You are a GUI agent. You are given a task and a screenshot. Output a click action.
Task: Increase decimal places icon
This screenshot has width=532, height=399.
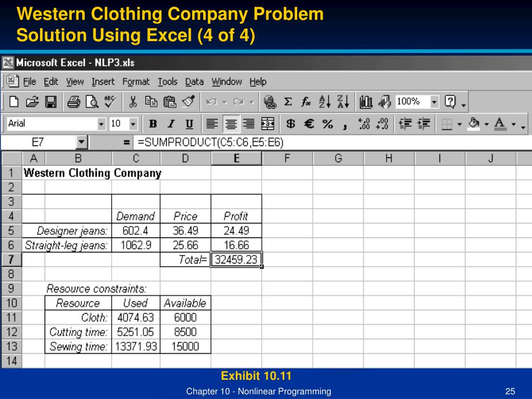coord(364,124)
